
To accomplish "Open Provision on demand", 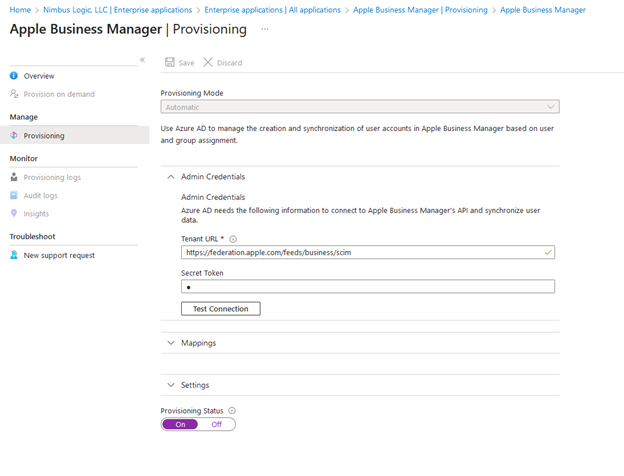I will (59, 94).
